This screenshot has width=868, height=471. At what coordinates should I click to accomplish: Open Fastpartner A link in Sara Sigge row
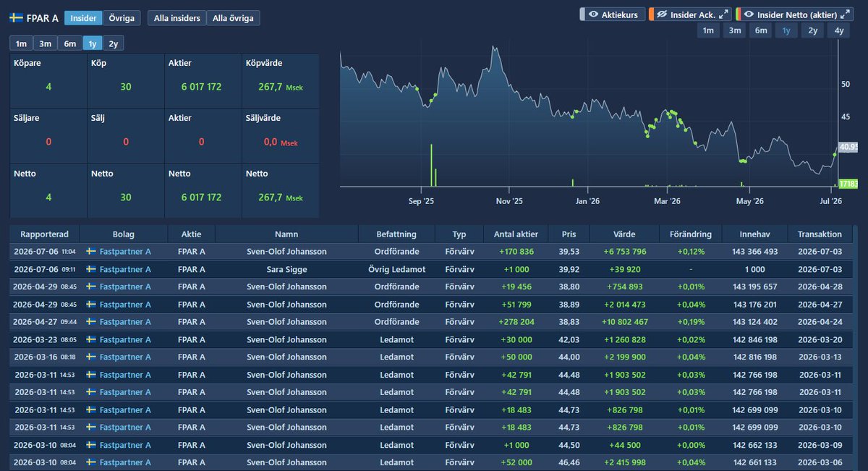125,269
